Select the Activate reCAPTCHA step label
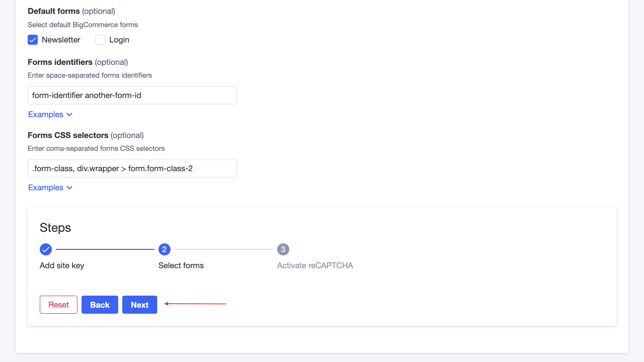Image resolution: width=644 pixels, height=362 pixels. [x=315, y=265]
